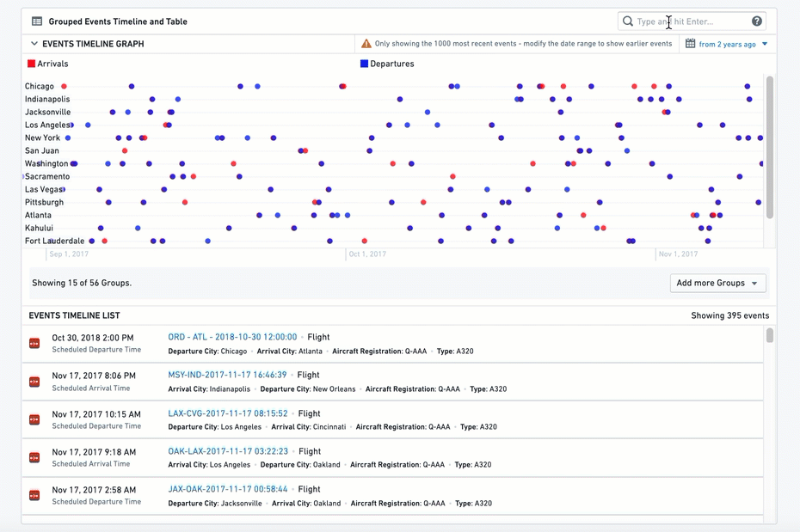
Task: Collapse the Events Timeline Graph section
Action: coord(34,44)
